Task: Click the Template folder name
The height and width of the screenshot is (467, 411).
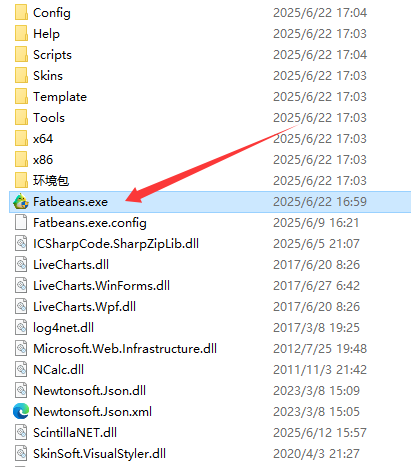Action: [x=60, y=97]
